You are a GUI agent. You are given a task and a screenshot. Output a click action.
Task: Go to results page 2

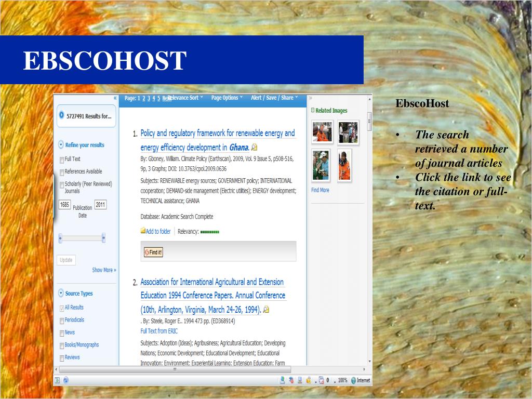point(143,98)
